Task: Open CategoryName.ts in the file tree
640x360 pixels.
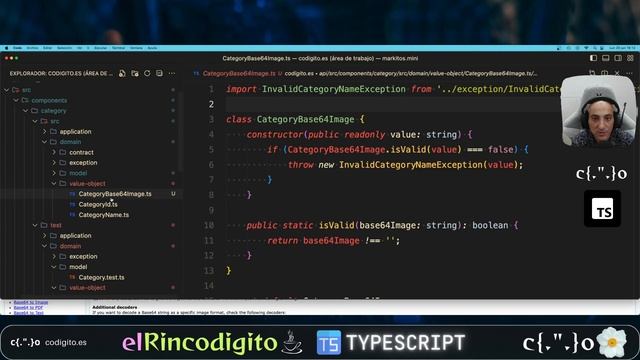Action: (x=104, y=215)
